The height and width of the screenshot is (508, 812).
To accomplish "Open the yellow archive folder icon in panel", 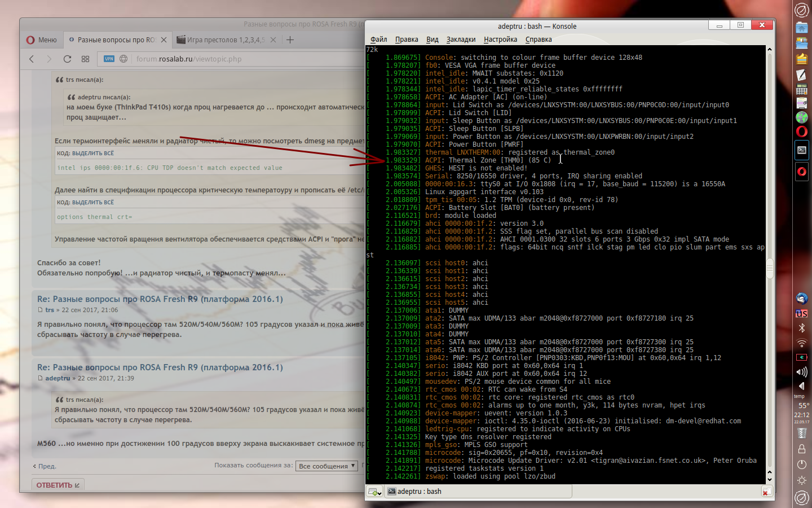I will tap(801, 59).
